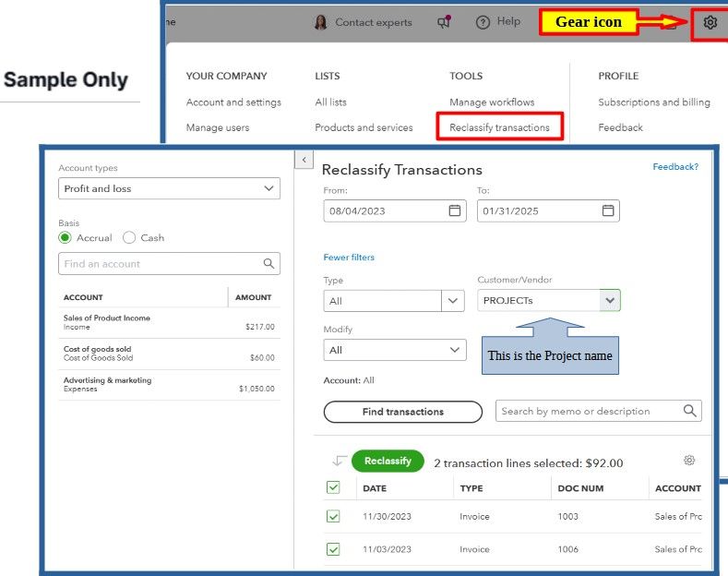The height and width of the screenshot is (576, 728).
Task: Open the From date calendar icon
Action: tap(455, 210)
